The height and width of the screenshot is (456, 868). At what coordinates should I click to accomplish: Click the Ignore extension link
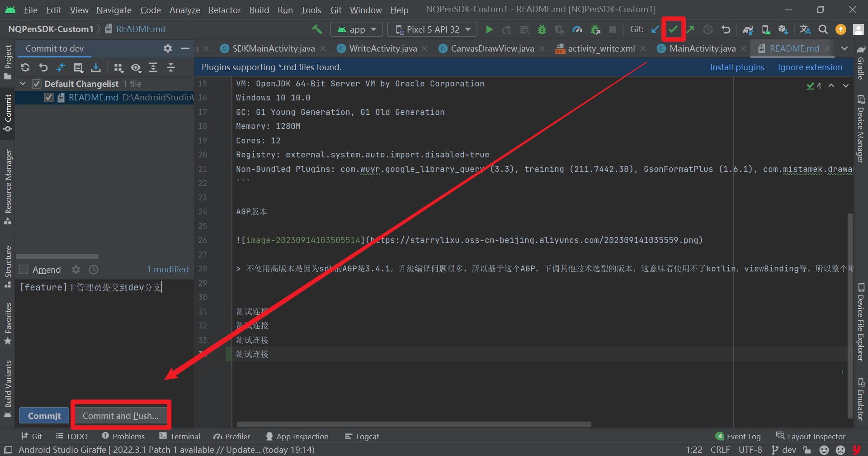coord(810,67)
